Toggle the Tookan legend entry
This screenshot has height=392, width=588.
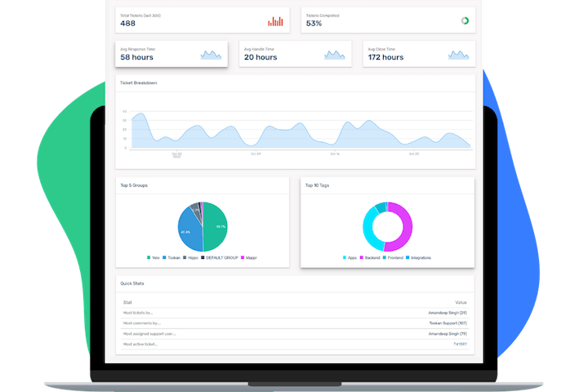[172, 257]
